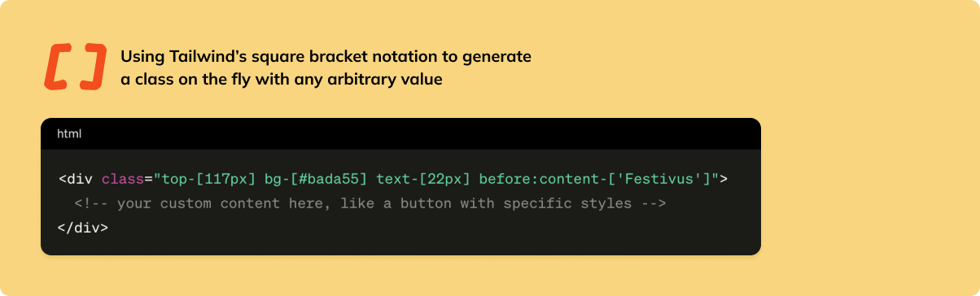Click the bg-[#bada55] color class
Viewport: 980px width, 296px height.
tap(317, 178)
